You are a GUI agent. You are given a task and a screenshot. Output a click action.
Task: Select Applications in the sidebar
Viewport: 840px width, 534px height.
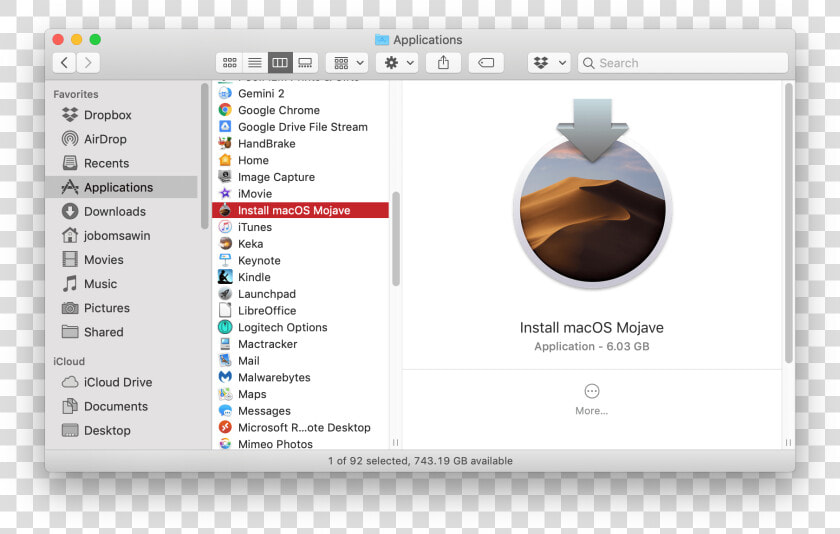pyautogui.click(x=122, y=187)
